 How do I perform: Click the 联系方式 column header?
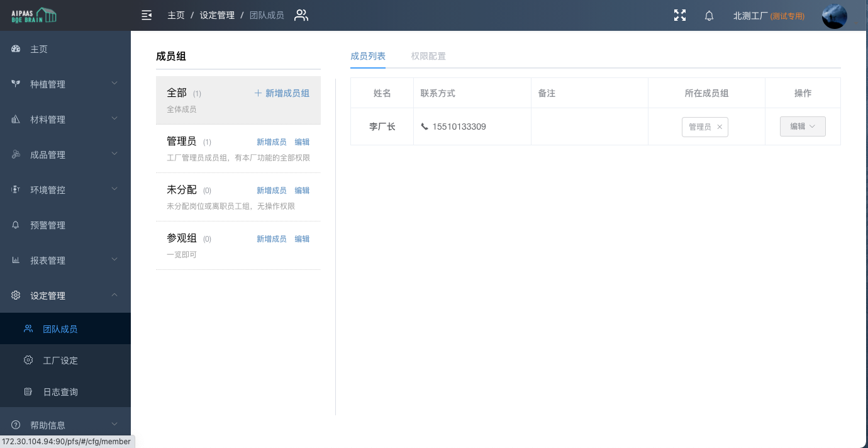click(x=472, y=93)
